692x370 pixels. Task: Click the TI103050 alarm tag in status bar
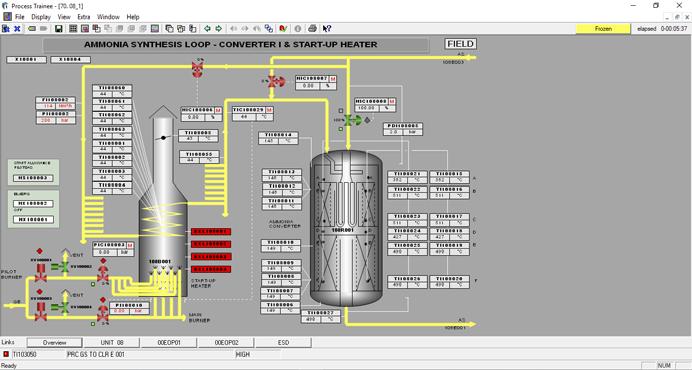click(x=25, y=354)
